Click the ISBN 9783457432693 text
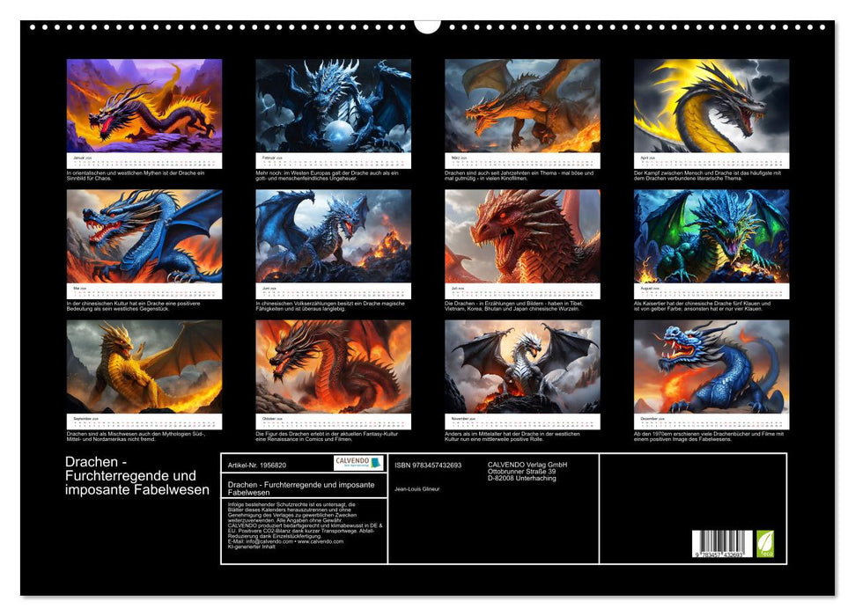Screen dimensions: 855x616 click(x=428, y=464)
